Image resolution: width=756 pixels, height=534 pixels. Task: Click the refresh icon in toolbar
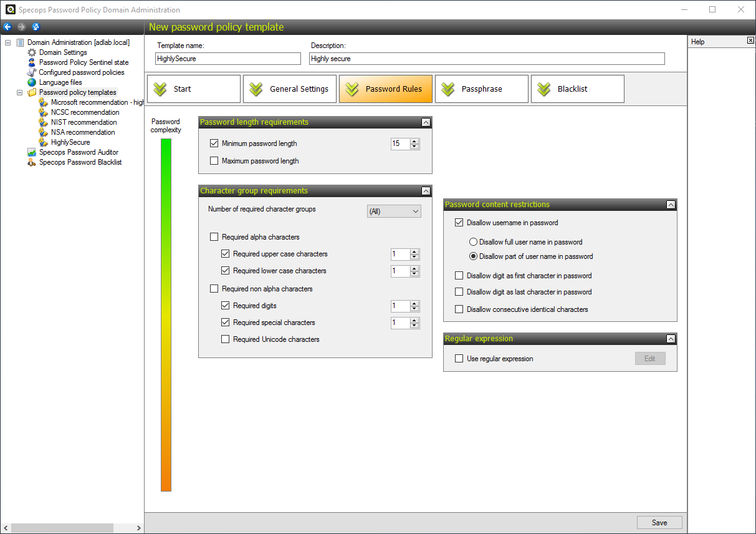[x=36, y=27]
